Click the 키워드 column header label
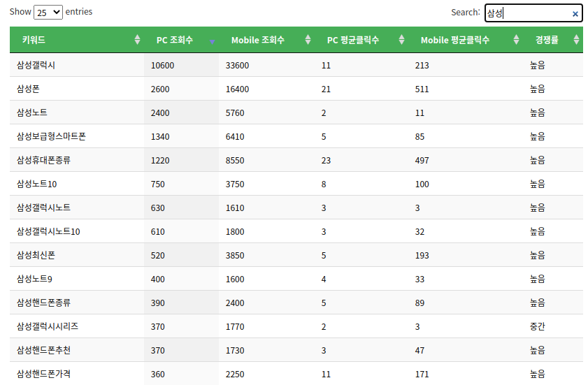 34,40
